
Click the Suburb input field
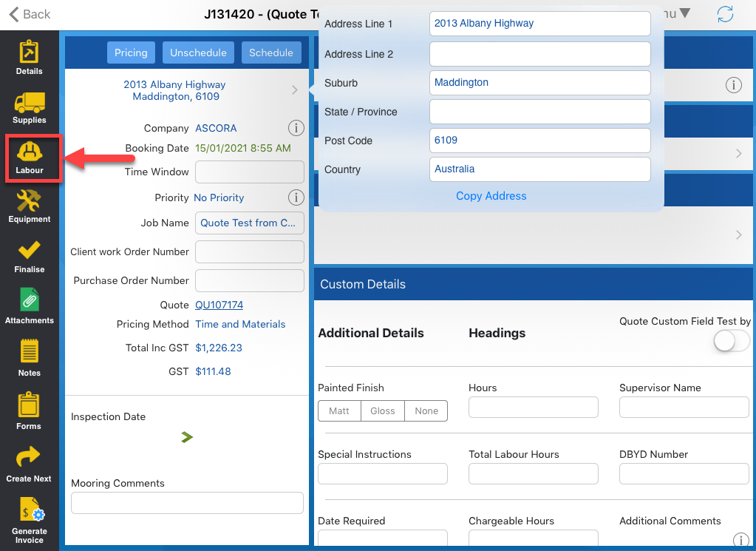pyautogui.click(x=539, y=83)
